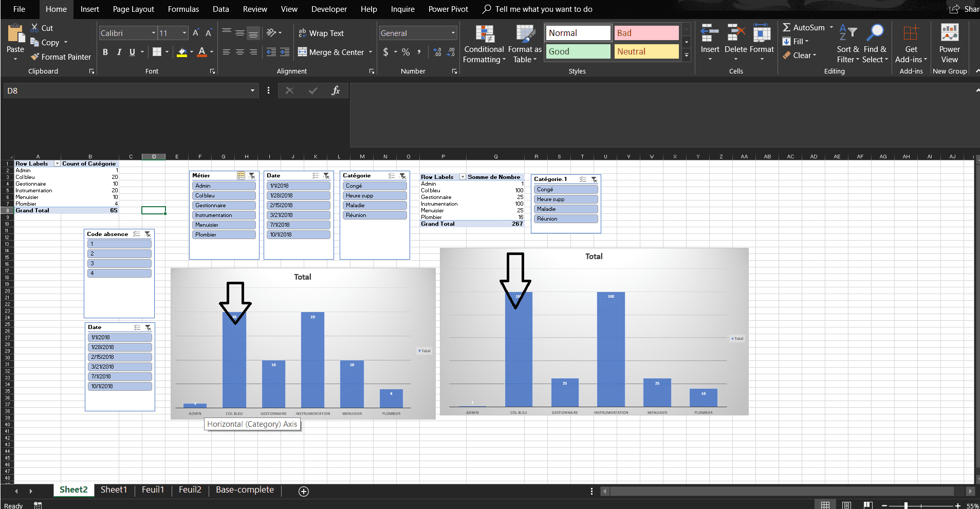
Task: Open the Calibri font name dropdown
Action: (x=153, y=33)
